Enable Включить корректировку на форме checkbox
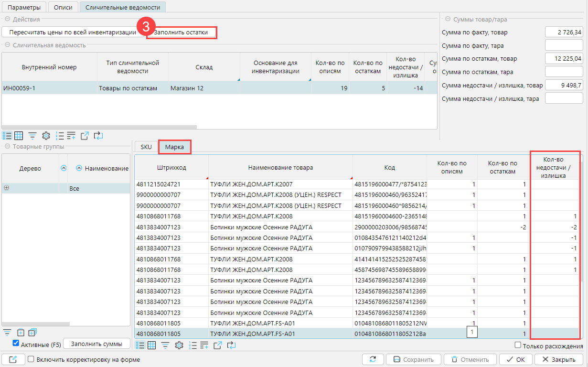This screenshot has width=588, height=367. [31, 359]
